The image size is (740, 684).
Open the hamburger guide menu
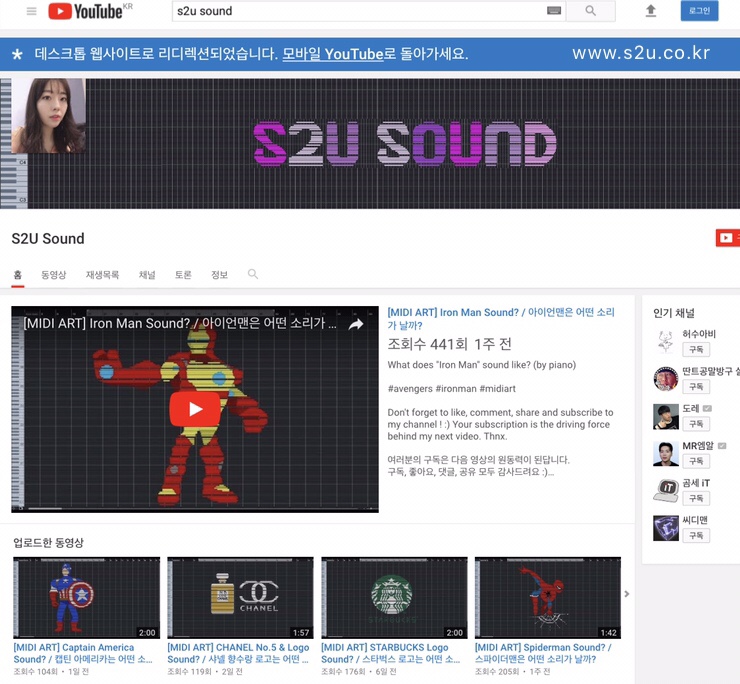tap(32, 11)
